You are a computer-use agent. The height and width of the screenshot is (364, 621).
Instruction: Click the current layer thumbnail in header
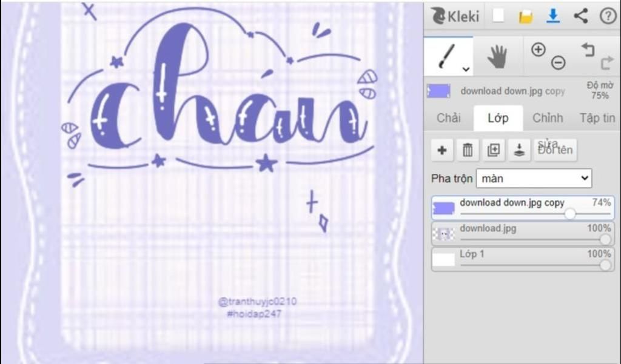438,91
